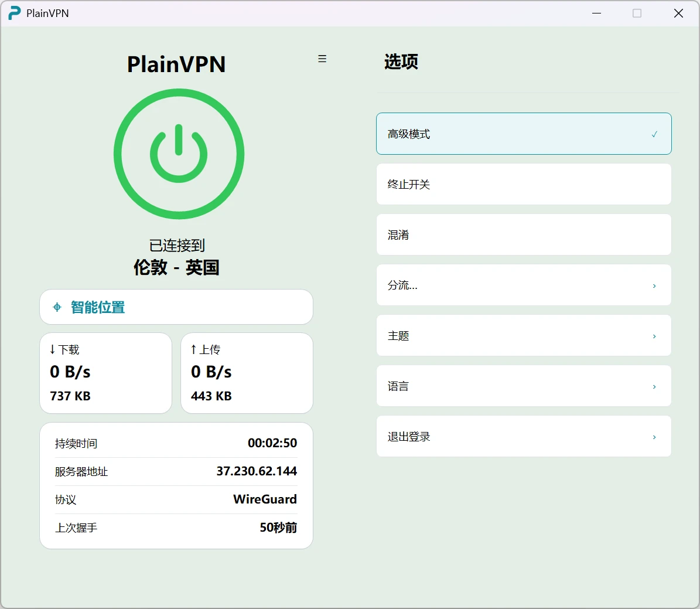
Task: Select 退出登录 to log out
Action: pos(524,437)
